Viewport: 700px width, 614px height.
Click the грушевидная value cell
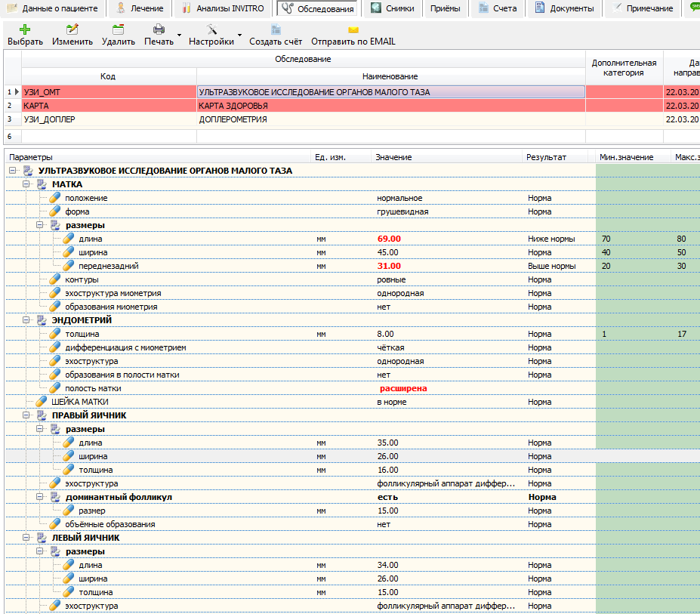click(402, 211)
